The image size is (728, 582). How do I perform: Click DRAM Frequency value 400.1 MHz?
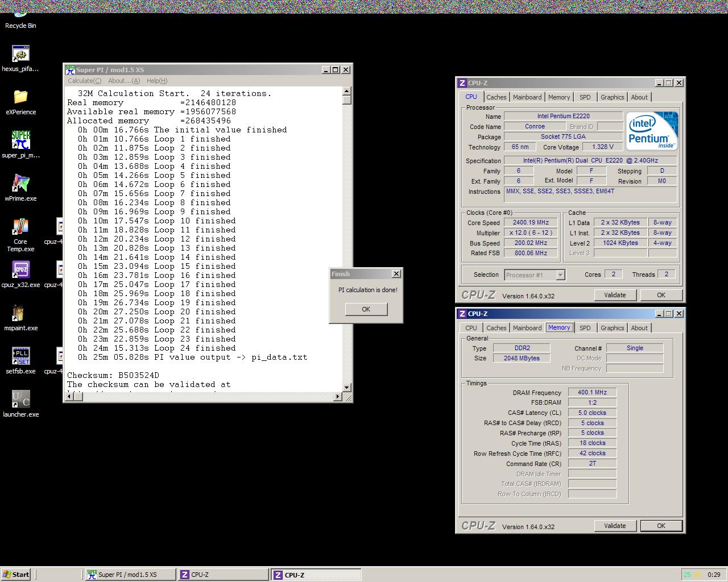tap(592, 392)
